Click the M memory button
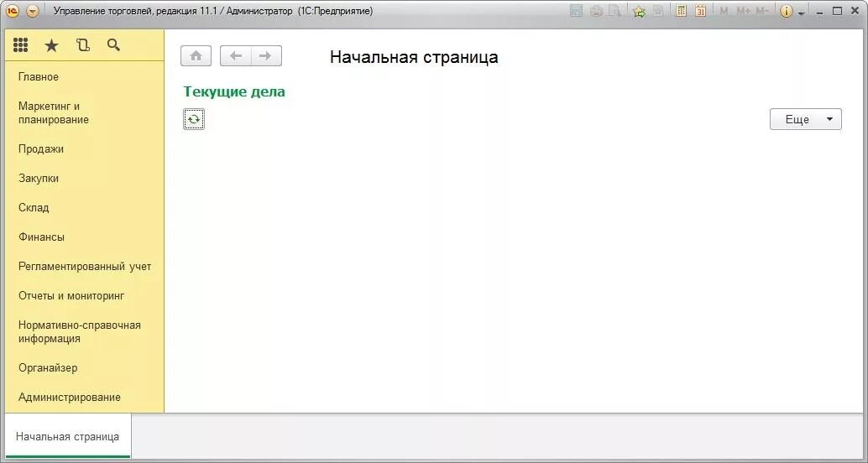868x463 pixels. 724,11
